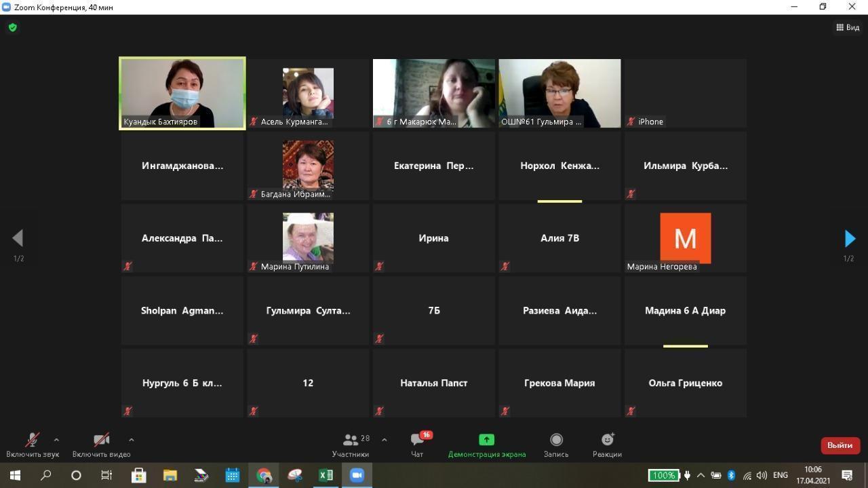Open the Participants panel icon
Viewport: 868px width, 488px height.
point(351,440)
